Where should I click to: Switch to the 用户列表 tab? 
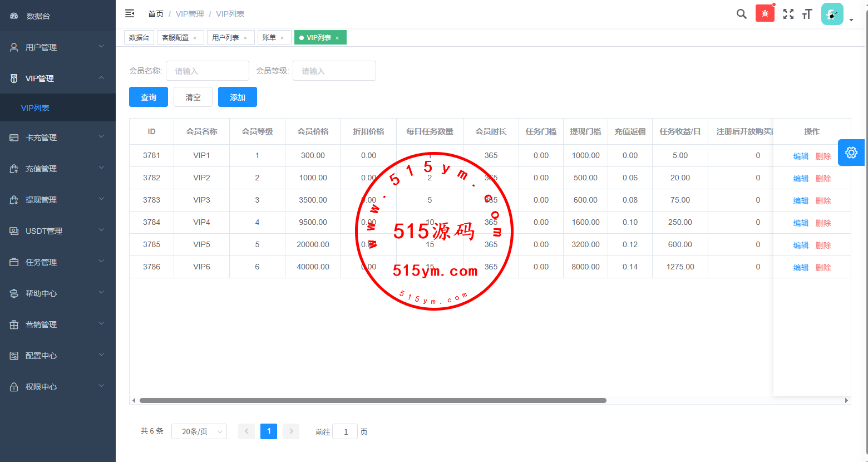[225, 37]
